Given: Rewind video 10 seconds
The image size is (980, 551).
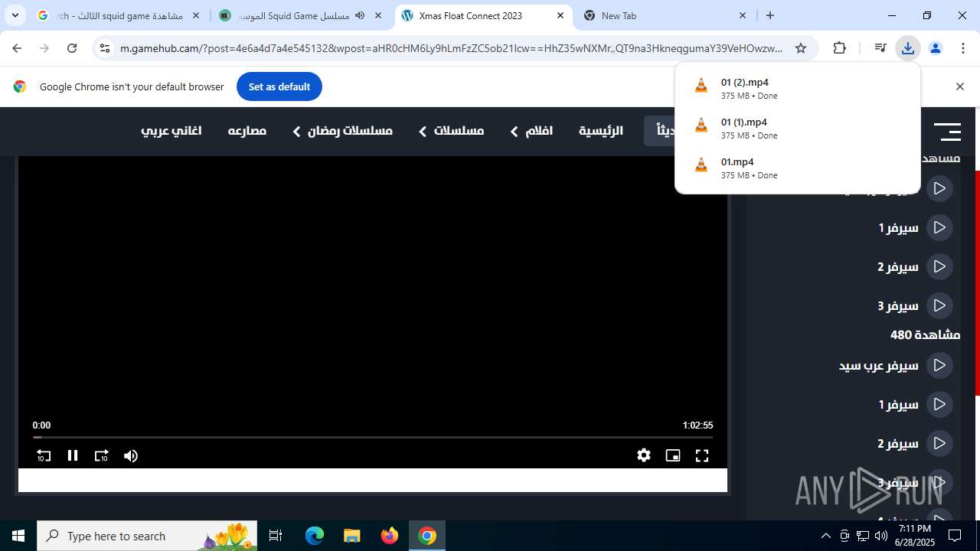Looking at the screenshot, I should pos(44,455).
